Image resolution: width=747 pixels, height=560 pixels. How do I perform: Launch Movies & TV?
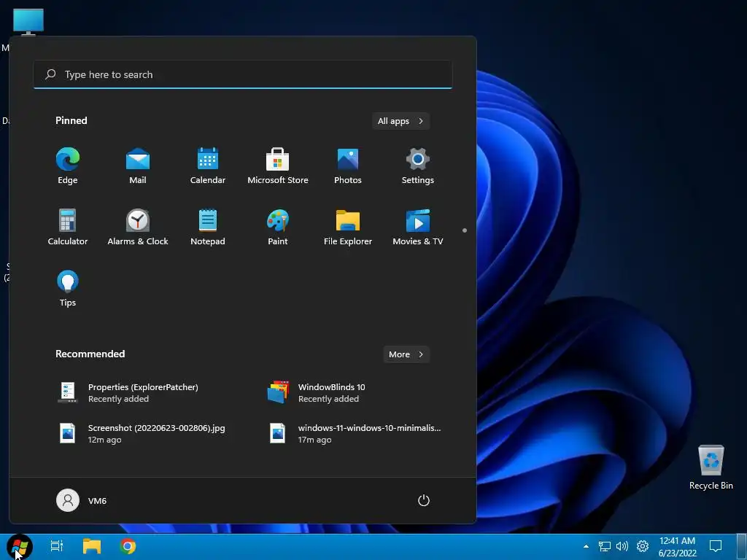(418, 227)
